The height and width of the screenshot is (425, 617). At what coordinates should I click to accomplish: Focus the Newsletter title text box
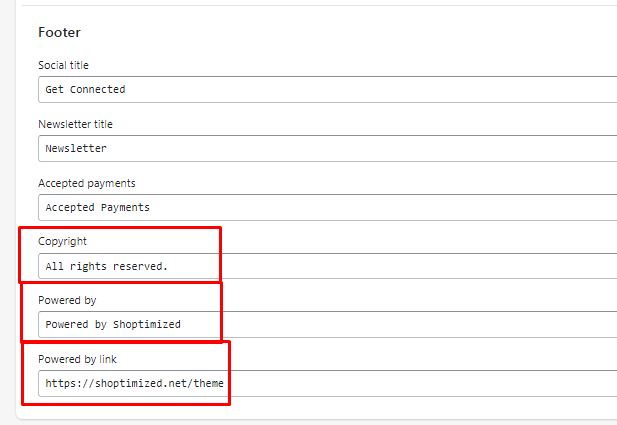[327, 148]
